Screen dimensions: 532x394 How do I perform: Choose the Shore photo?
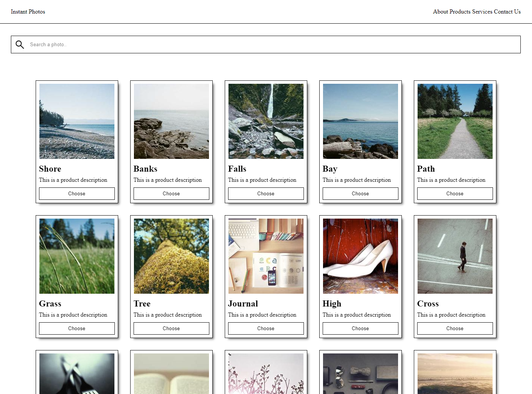(x=77, y=193)
